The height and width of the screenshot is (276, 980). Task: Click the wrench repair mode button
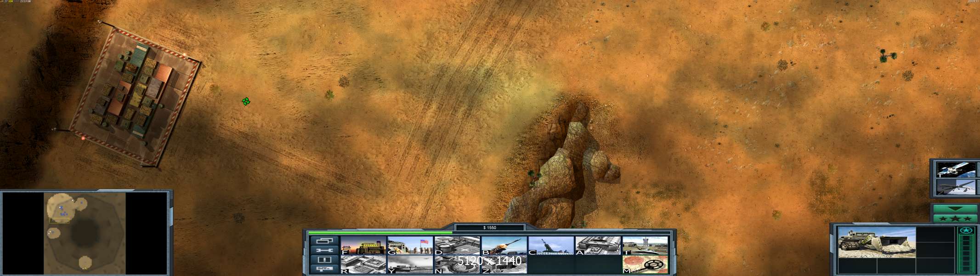click(324, 250)
